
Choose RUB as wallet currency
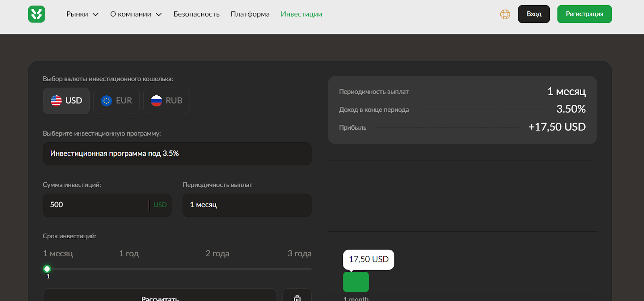[167, 101]
